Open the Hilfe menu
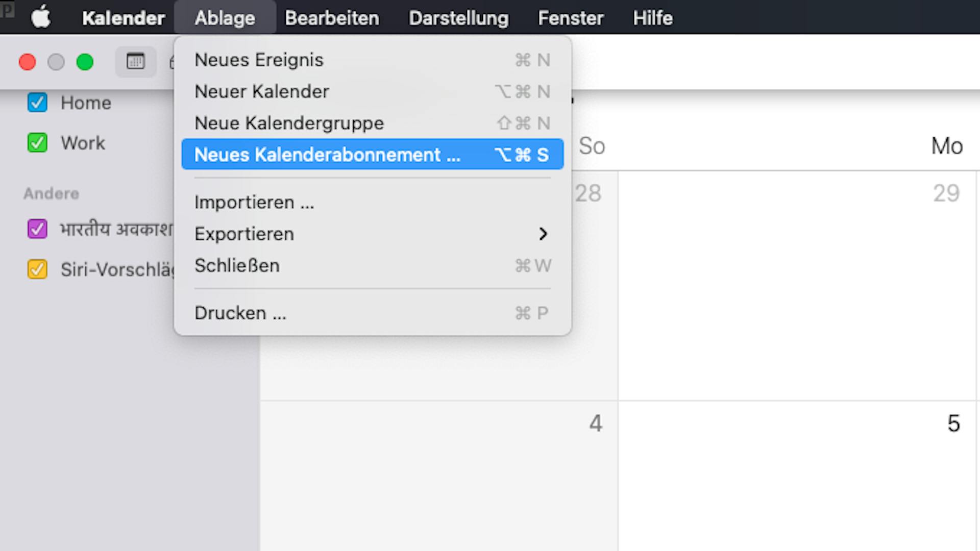The width and height of the screenshot is (980, 551). tap(652, 18)
